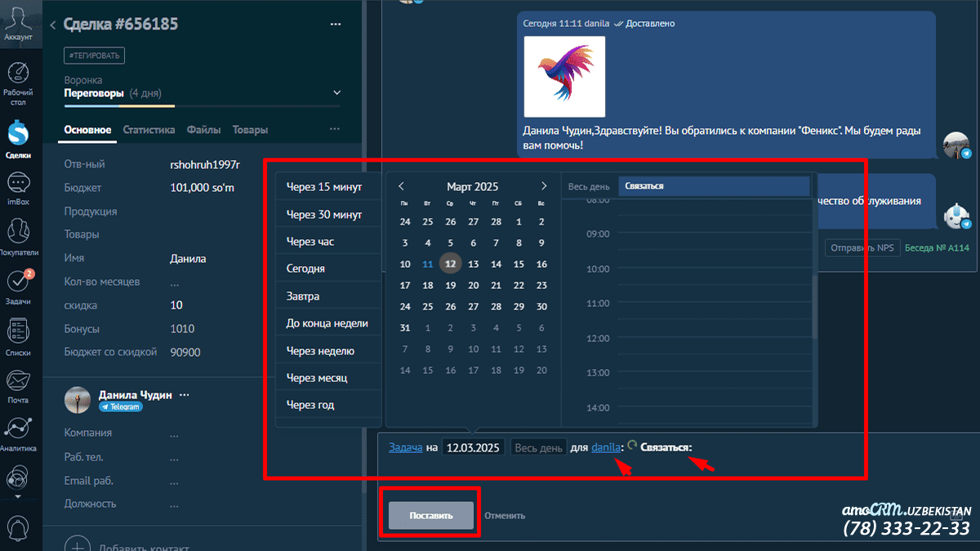Open Аналитика sidebar icon

point(18,434)
